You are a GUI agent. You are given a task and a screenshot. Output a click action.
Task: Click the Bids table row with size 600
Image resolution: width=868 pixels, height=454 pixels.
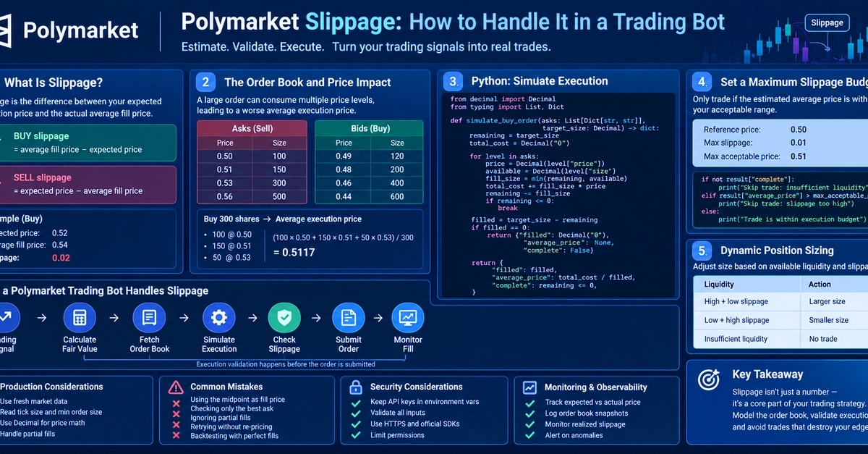(x=369, y=196)
